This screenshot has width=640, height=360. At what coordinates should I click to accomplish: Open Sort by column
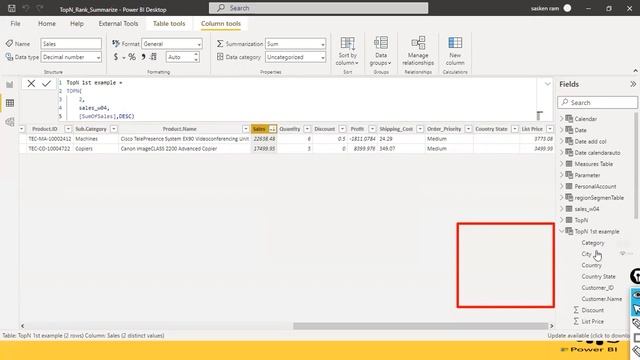[x=347, y=51]
